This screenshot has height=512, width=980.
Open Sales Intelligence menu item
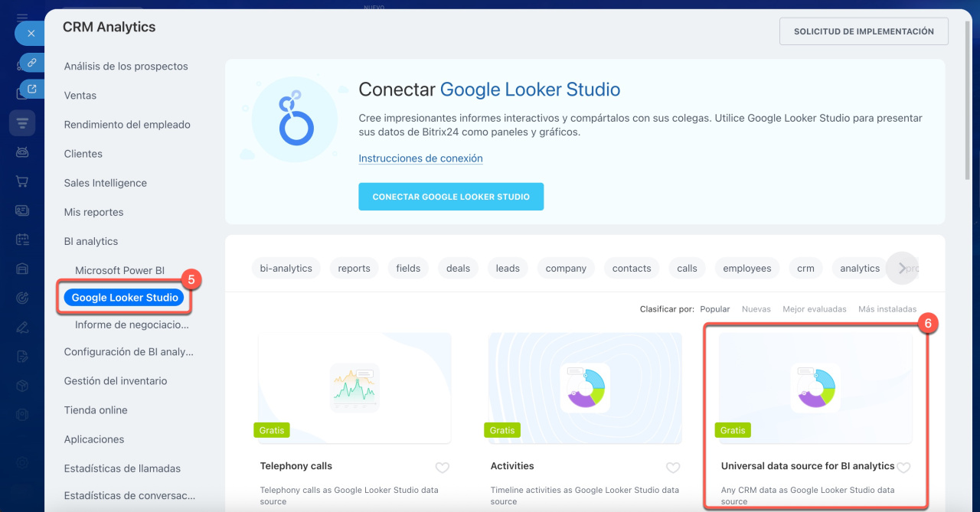point(106,183)
